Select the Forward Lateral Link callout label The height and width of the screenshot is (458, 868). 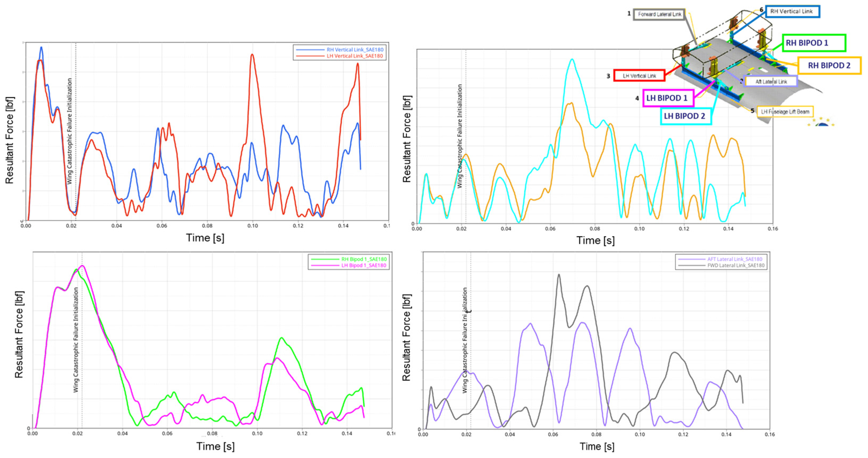[659, 15]
